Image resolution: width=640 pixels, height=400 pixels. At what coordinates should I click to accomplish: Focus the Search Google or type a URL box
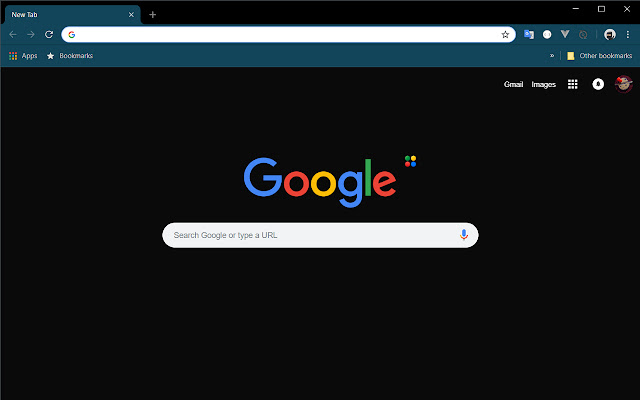pos(320,235)
